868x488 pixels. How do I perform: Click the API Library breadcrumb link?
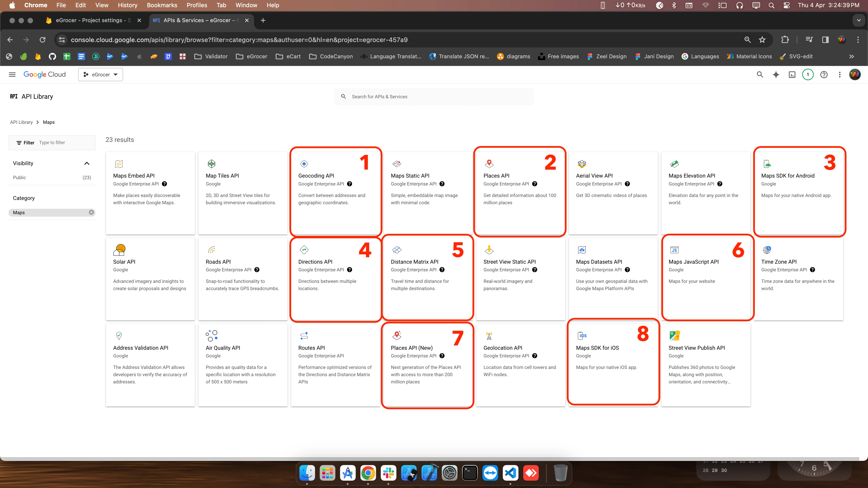tap(21, 122)
